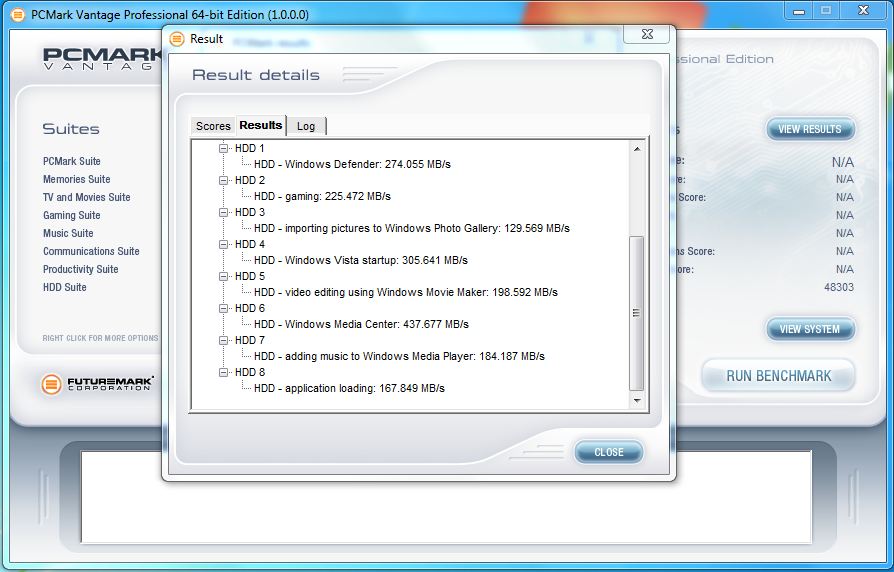Select the Windows Defender 274.055 MB/s row

[352, 164]
